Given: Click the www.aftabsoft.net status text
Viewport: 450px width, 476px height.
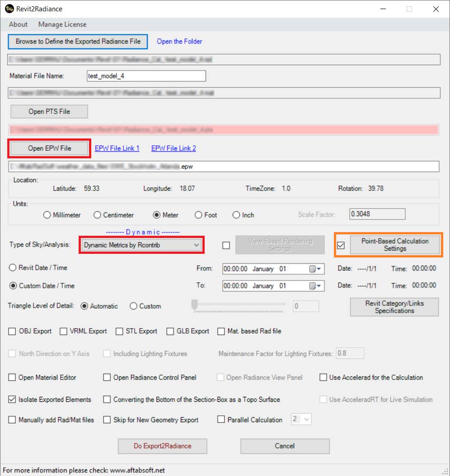Looking at the screenshot, I should coord(138,470).
